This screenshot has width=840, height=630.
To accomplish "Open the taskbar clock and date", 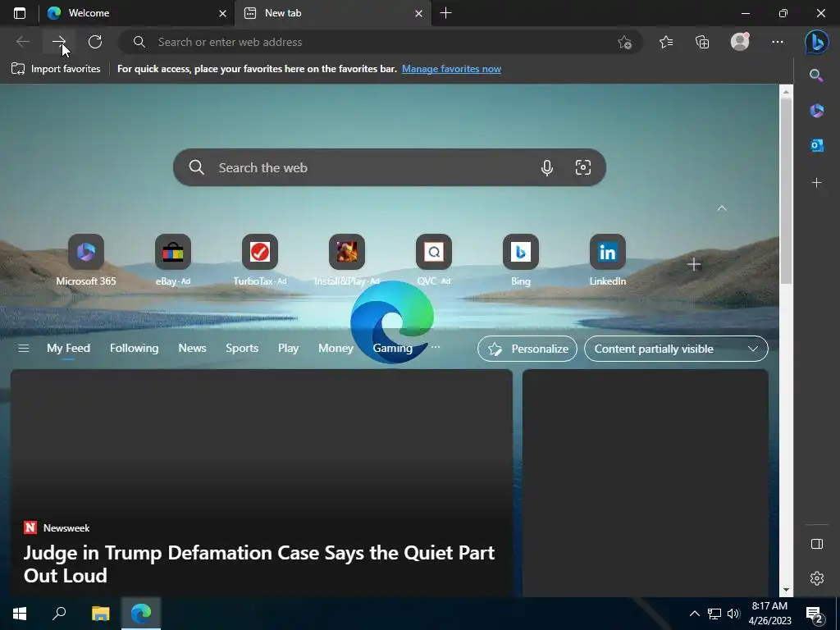I will [x=769, y=614].
